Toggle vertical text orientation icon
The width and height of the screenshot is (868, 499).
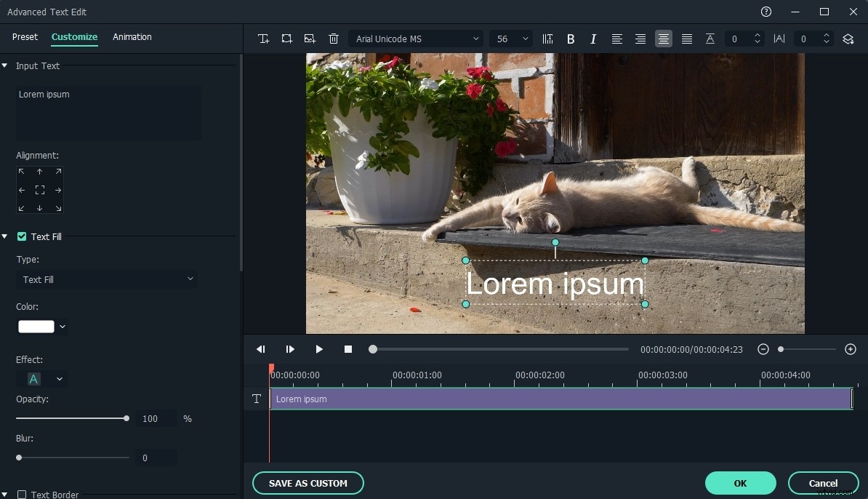(x=548, y=39)
